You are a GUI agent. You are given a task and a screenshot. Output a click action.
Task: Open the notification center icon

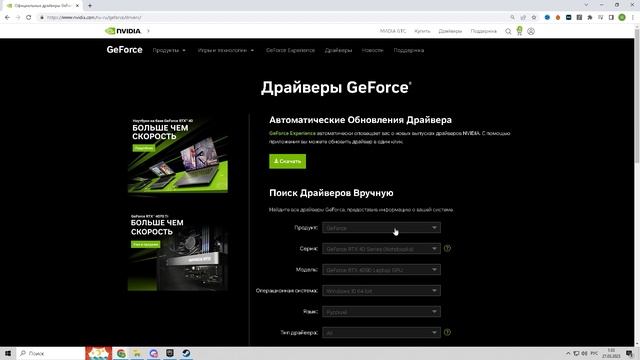point(629,353)
